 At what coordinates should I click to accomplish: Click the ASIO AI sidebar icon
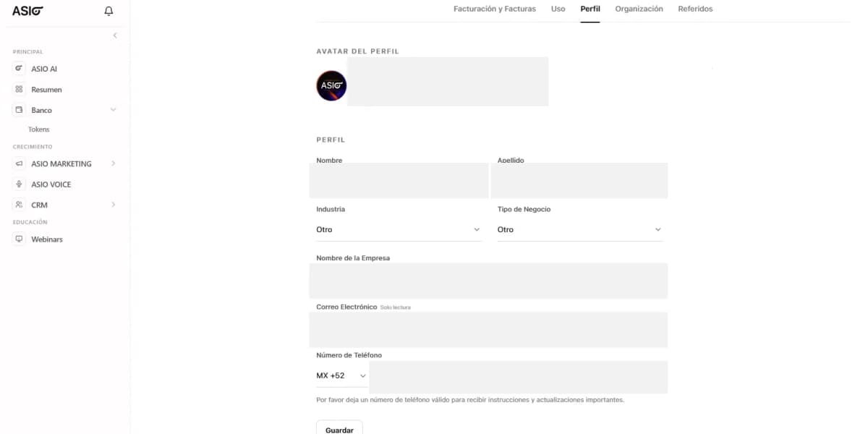tap(20, 69)
